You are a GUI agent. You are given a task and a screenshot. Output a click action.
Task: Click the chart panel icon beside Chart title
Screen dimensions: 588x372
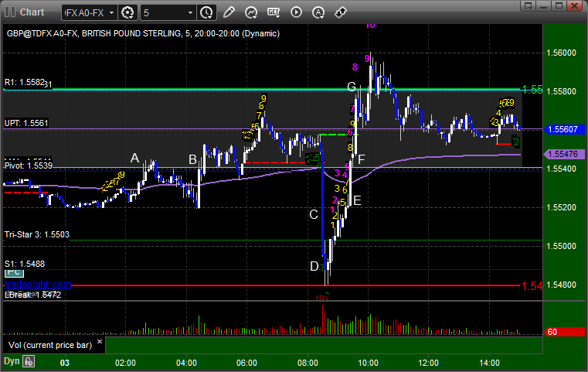(x=10, y=12)
